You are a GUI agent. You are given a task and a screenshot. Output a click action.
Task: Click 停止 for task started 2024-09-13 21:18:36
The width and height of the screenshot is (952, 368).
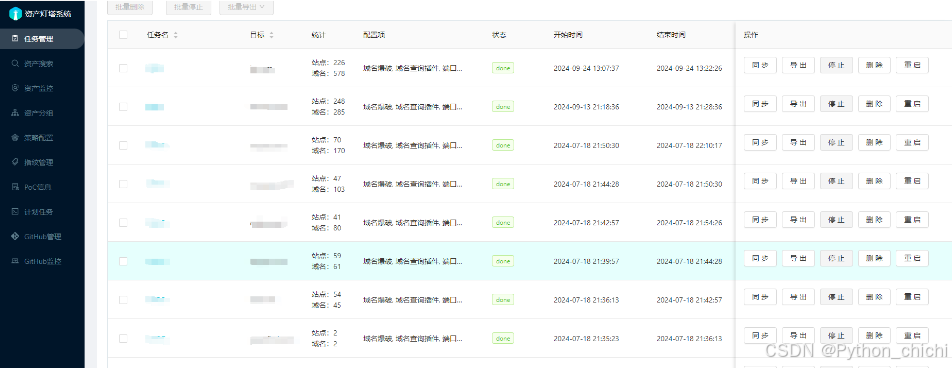(836, 104)
